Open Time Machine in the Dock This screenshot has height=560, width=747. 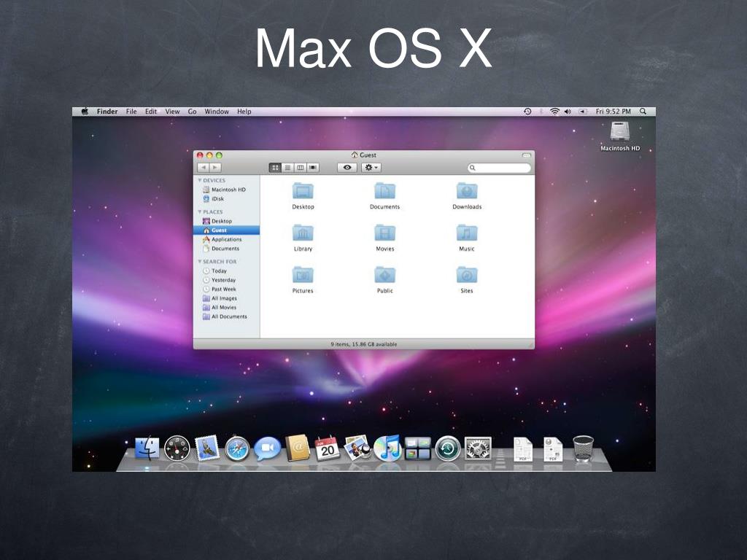coord(448,448)
